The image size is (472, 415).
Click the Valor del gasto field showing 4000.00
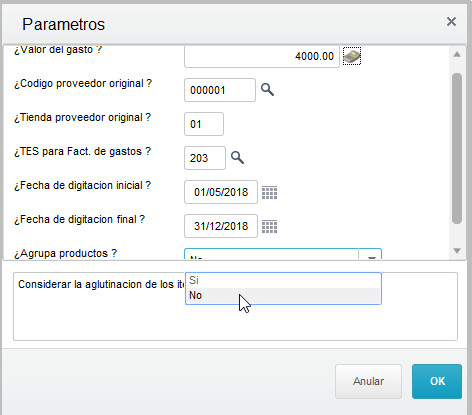[x=262, y=56]
